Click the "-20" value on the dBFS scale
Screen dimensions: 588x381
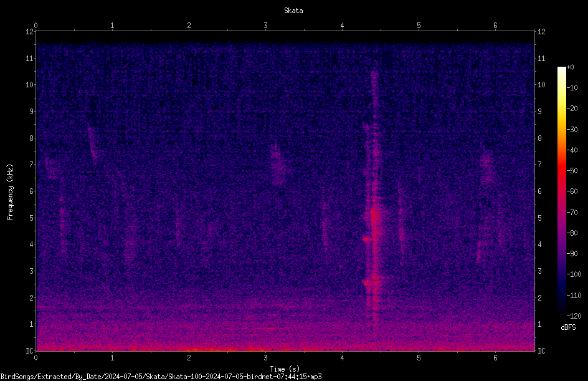pyautogui.click(x=572, y=109)
